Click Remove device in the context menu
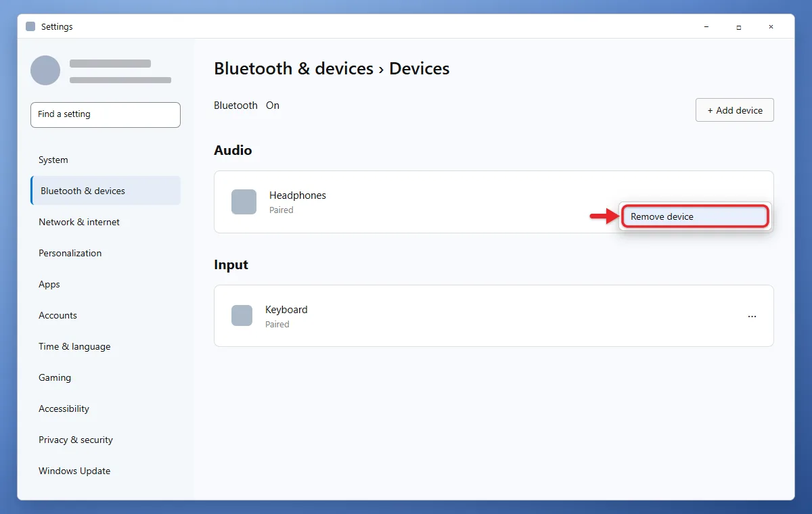The width and height of the screenshot is (812, 514). pos(695,216)
